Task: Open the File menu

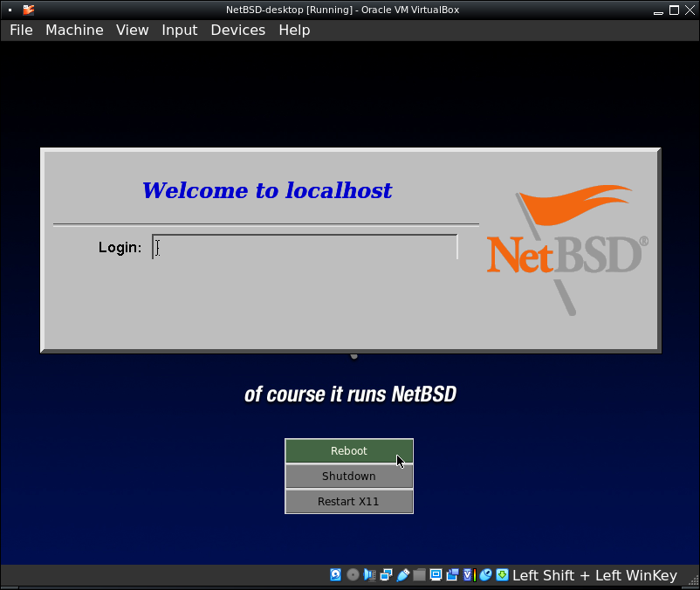Action: point(21,30)
